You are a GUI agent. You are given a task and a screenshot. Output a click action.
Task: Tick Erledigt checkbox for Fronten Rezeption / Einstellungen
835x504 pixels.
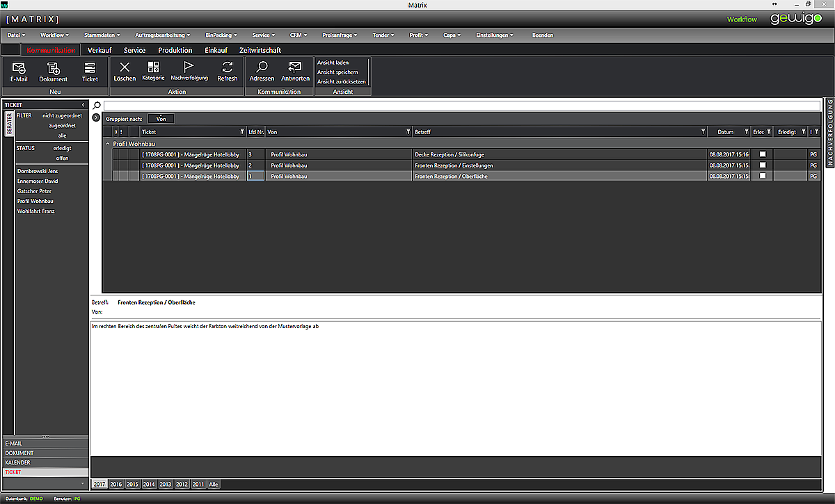(x=762, y=165)
